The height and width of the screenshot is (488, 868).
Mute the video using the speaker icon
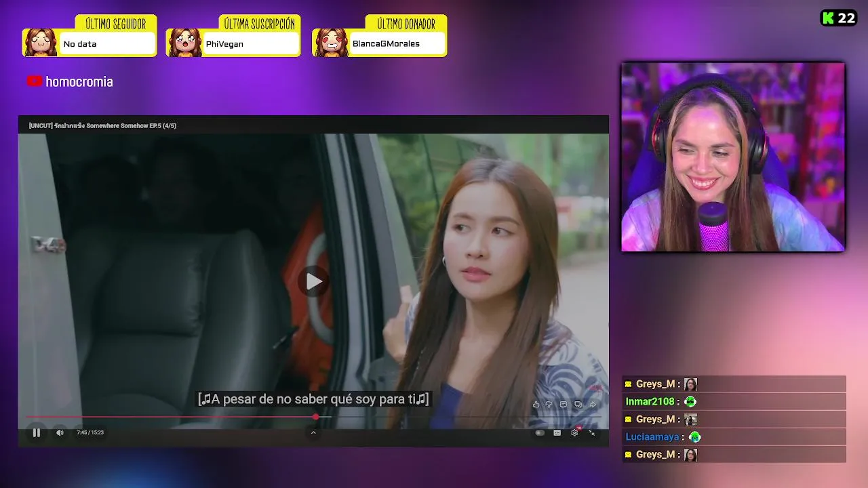[x=60, y=432]
